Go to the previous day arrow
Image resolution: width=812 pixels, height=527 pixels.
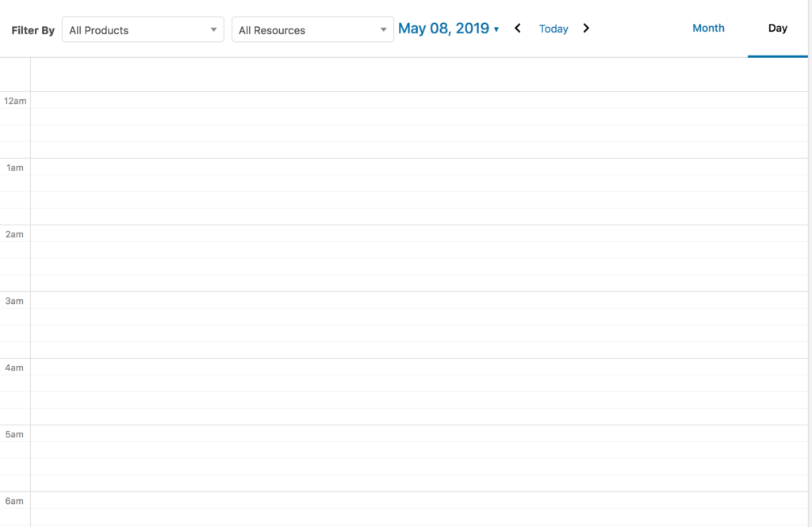[x=518, y=29]
